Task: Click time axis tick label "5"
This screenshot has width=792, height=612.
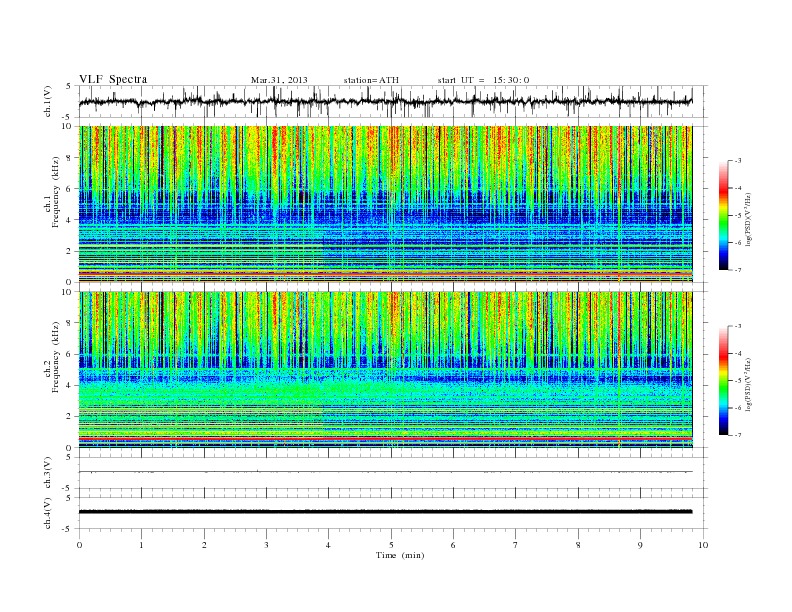Action: [391, 545]
